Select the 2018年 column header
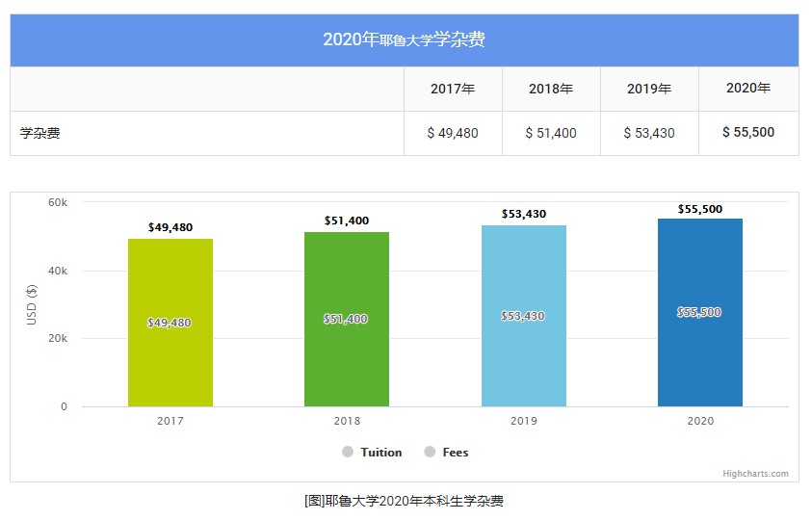Viewport: 812px width, 520px height. point(551,89)
